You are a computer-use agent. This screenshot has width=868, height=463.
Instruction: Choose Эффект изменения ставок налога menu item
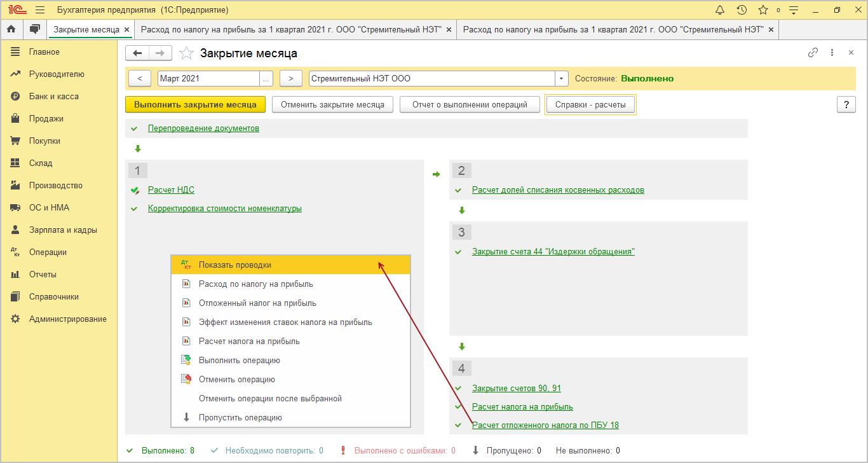point(291,322)
